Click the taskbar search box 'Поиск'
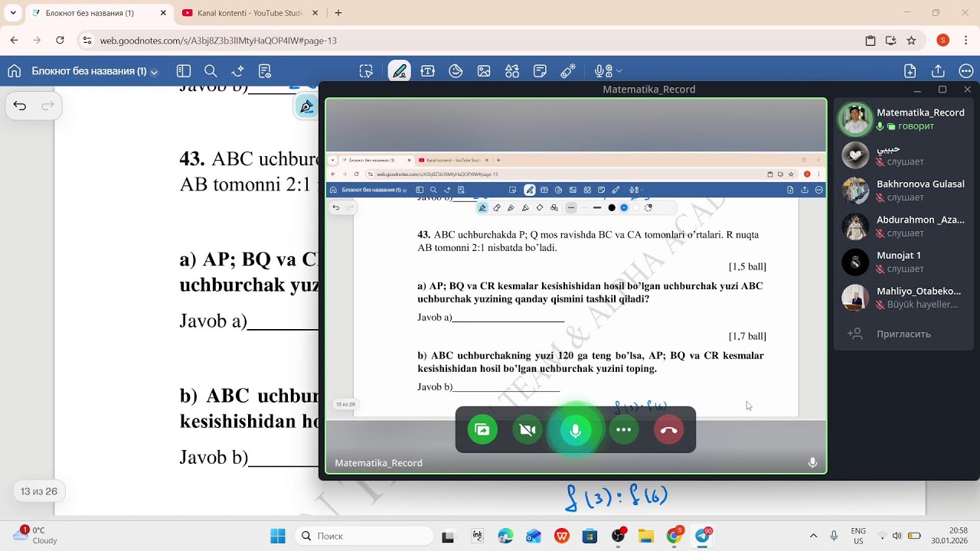Screen dimensions: 980x551 [364, 536]
